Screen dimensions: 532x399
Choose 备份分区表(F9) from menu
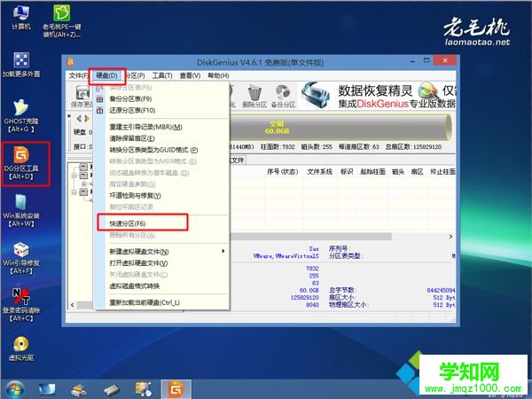tap(161, 99)
